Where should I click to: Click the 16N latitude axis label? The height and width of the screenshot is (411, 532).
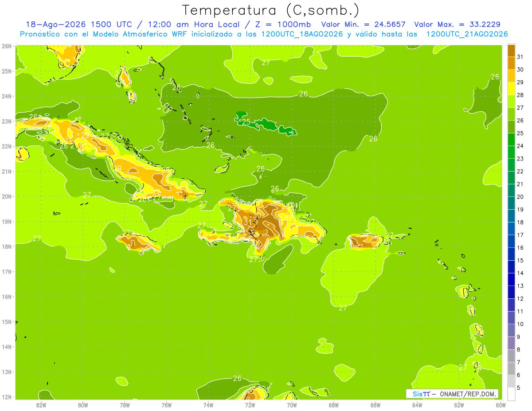(x=6, y=297)
